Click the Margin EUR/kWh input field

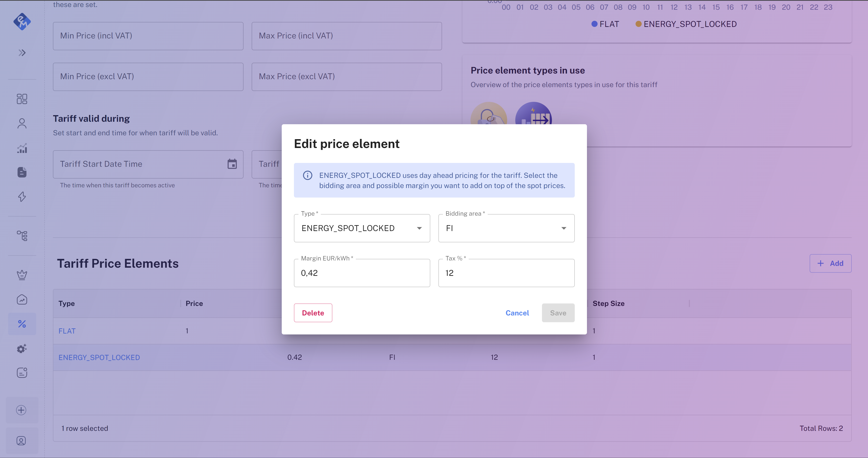pos(362,273)
